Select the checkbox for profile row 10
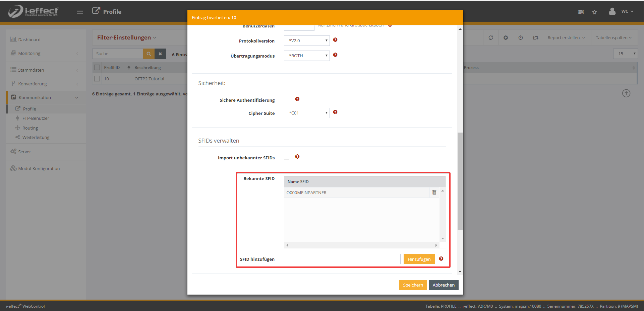Viewport: 644px width, 311px height. [97, 79]
